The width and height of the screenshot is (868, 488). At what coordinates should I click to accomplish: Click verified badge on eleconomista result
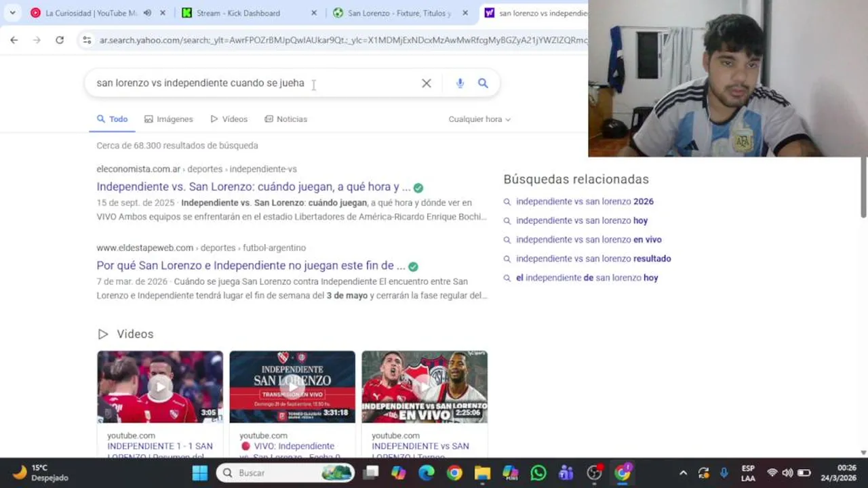(x=418, y=188)
